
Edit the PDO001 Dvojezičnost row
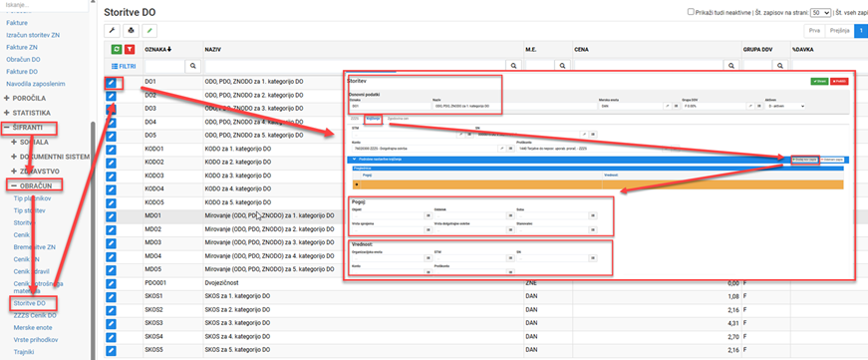[x=112, y=283]
